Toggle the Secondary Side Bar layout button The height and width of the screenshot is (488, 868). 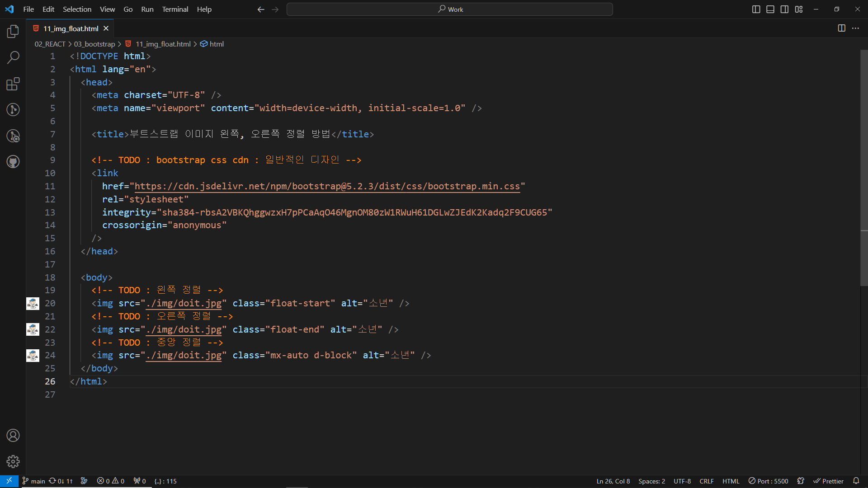pyautogui.click(x=784, y=9)
